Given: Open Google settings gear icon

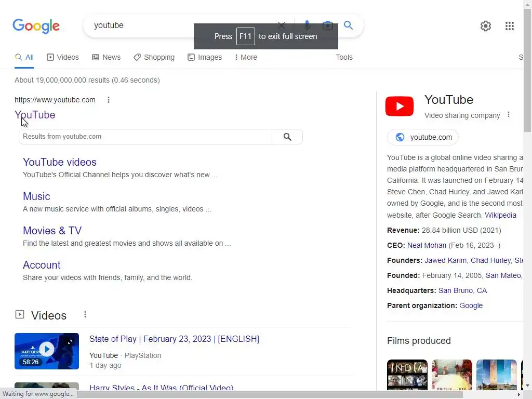Looking at the screenshot, I should click(486, 26).
